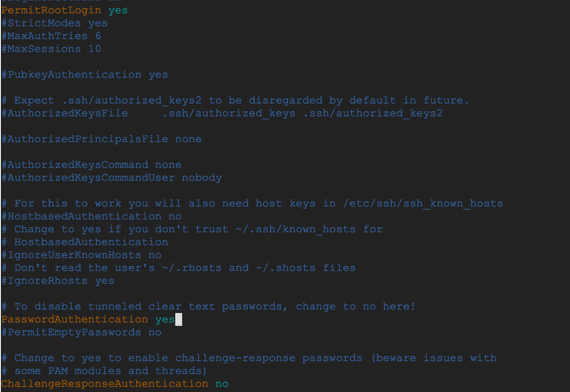Click the #AuthorizedKeysCommand none line
Viewport: 570px width, 392px height.
(91, 165)
